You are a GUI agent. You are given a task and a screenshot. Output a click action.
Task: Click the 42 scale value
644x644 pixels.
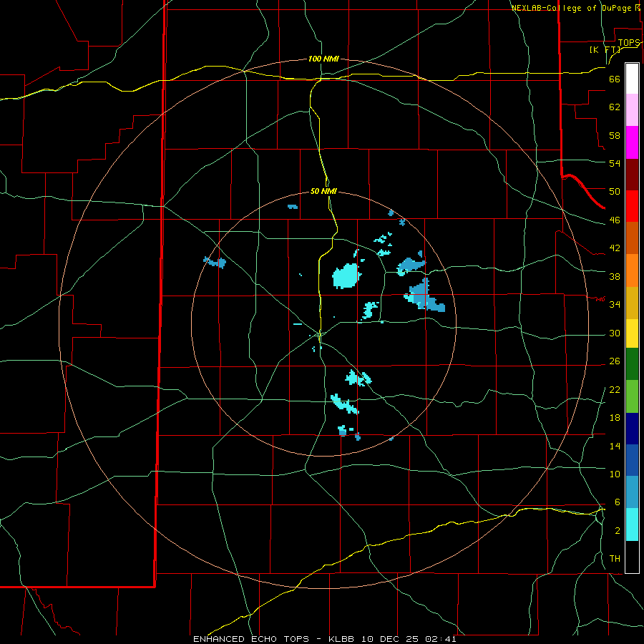point(615,248)
